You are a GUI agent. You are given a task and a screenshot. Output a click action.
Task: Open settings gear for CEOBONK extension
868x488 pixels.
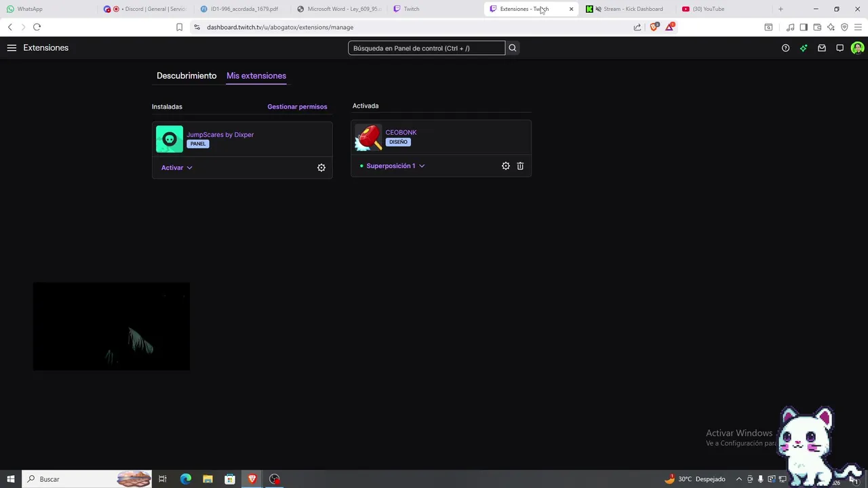[x=506, y=166]
